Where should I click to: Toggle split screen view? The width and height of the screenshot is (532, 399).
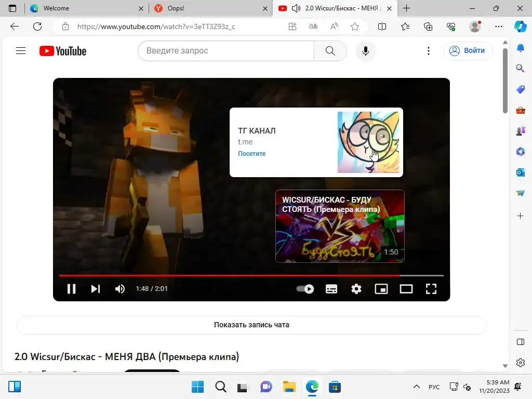pyautogui.click(x=382, y=26)
